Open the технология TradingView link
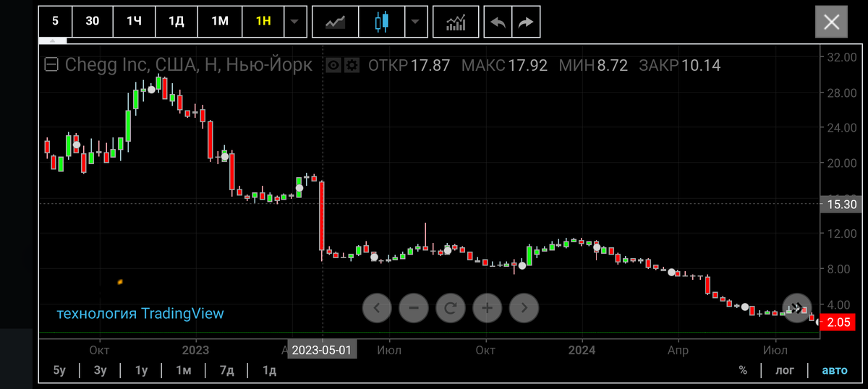This screenshot has height=389, width=868. point(140,313)
